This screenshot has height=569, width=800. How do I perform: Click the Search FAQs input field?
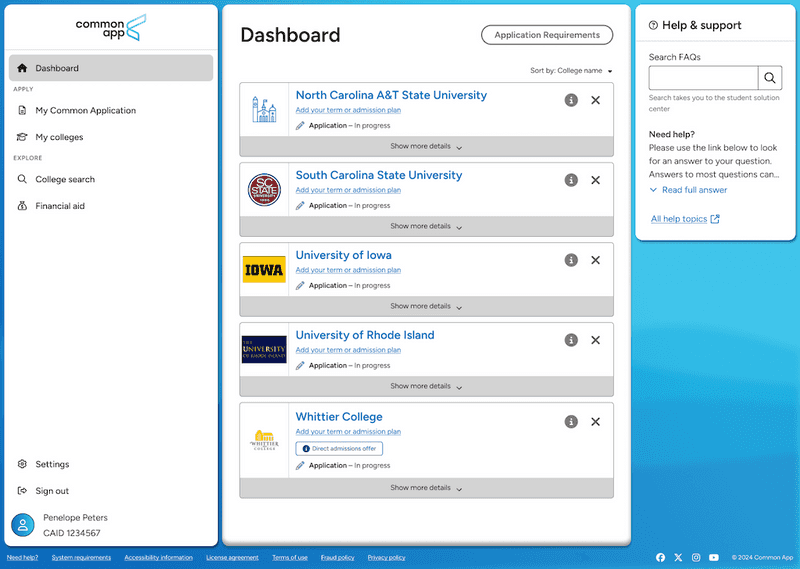(x=703, y=78)
